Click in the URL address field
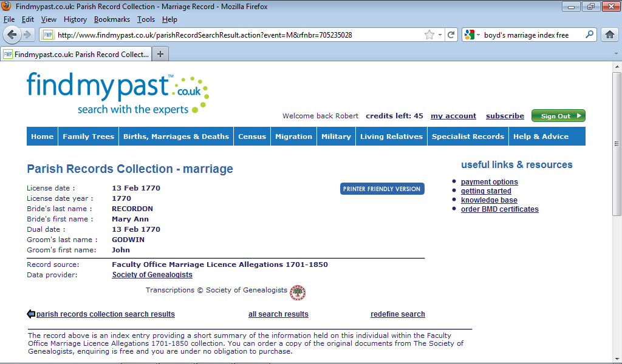 click(x=238, y=35)
